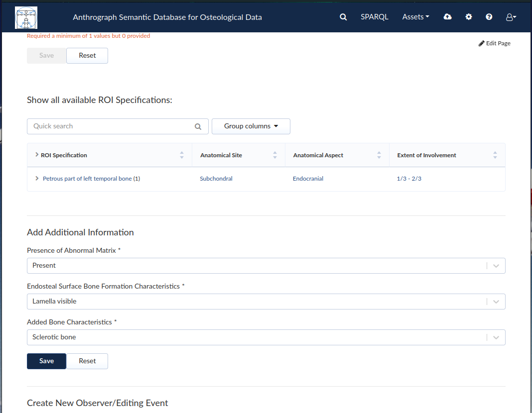Screen dimensions: 532x413
Task: Sort by Anatomical Site column arrows
Action: tap(275, 155)
